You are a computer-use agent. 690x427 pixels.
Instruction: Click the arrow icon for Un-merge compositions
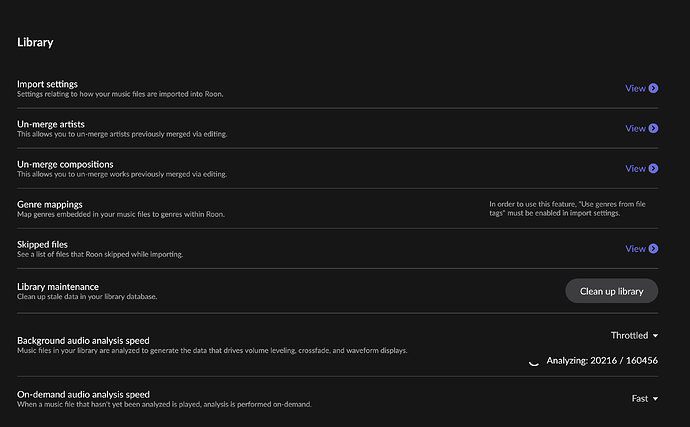(x=653, y=168)
